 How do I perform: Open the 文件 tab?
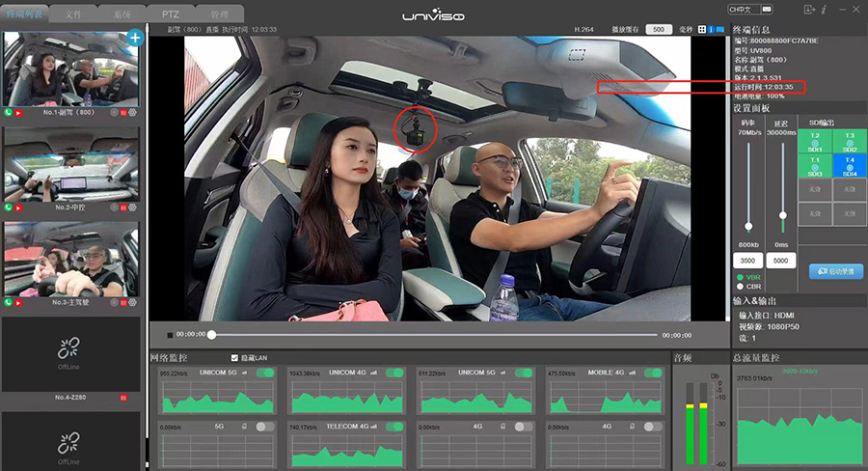pos(73,14)
